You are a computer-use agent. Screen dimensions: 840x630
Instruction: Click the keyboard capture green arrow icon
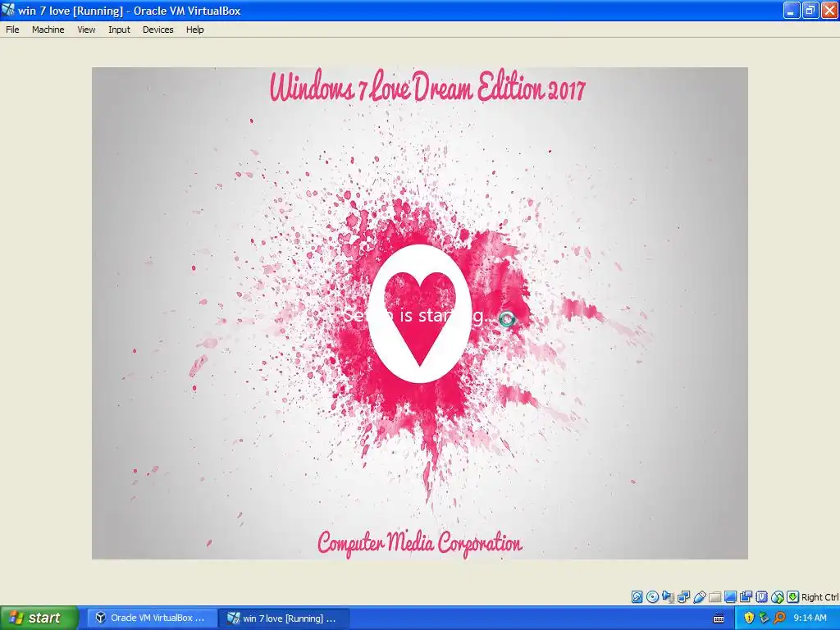793,597
